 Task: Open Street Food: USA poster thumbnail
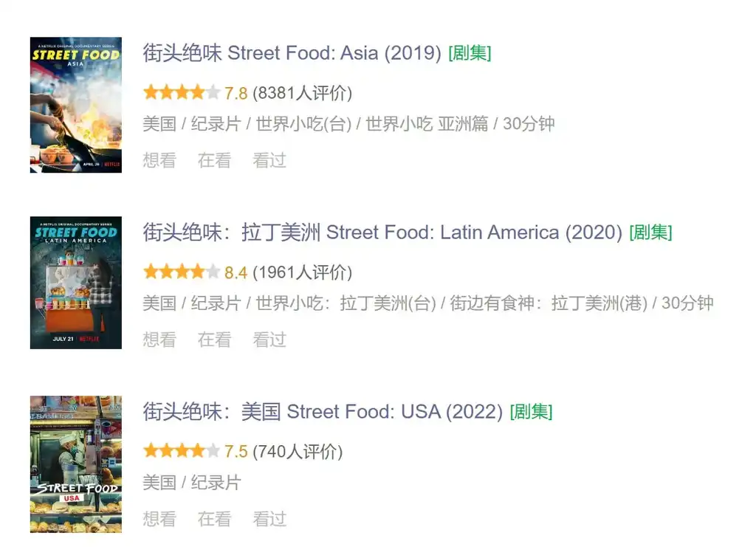pyautogui.click(x=76, y=464)
